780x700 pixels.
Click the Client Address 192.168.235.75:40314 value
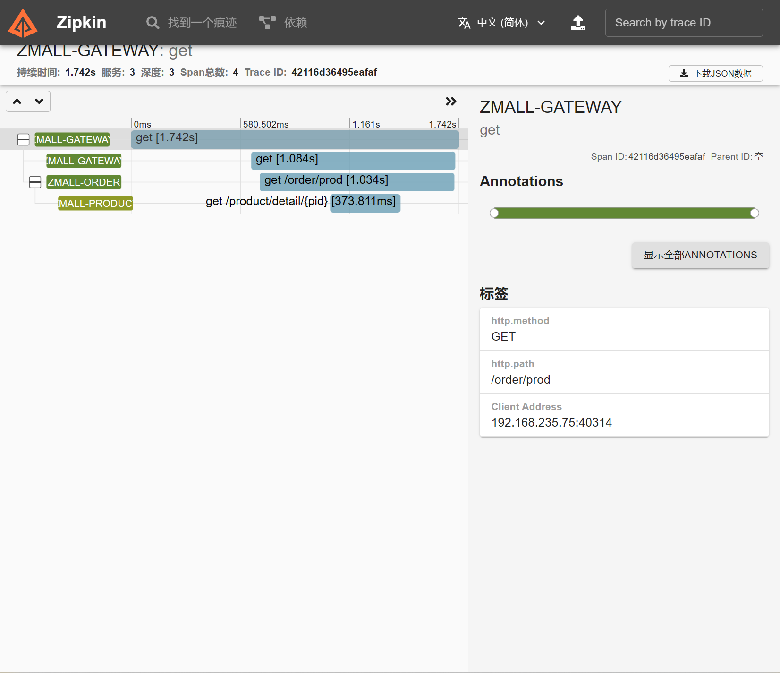551,423
